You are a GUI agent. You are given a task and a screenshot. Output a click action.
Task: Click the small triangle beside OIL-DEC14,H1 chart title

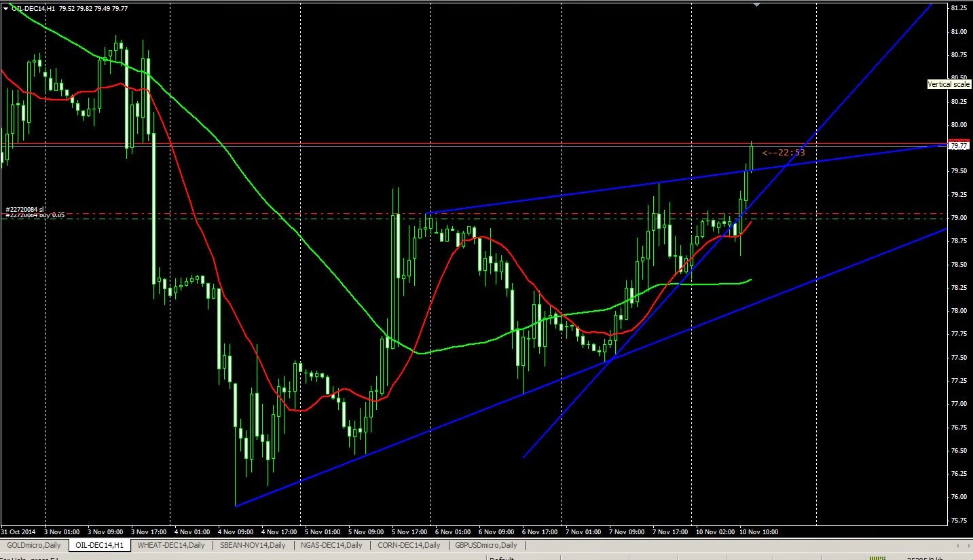coord(6,8)
